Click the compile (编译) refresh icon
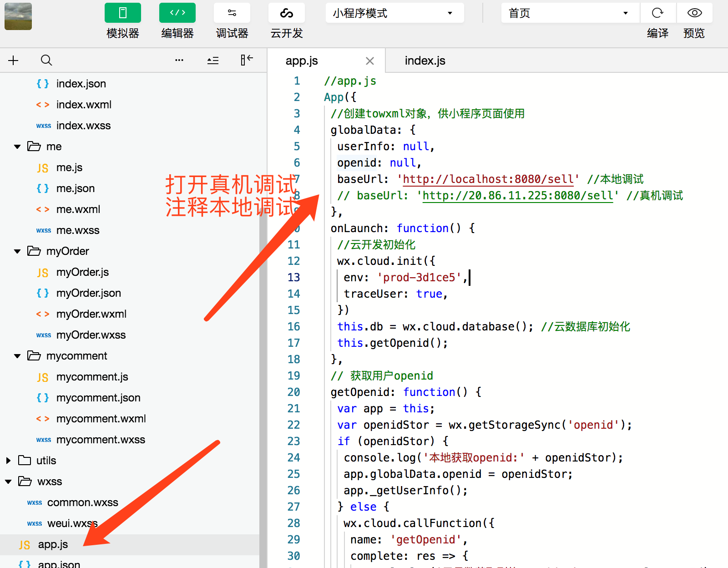 [x=657, y=13]
